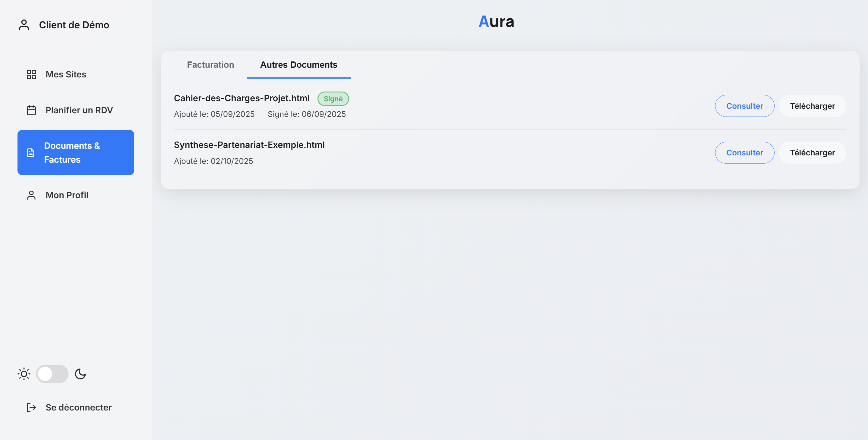This screenshot has height=440, width=868.
Task: Click the Aura logo title
Action: click(496, 22)
